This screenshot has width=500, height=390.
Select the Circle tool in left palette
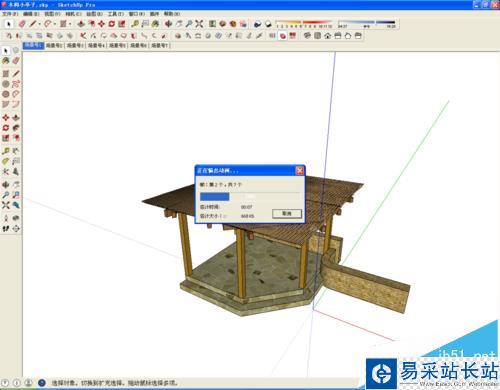(6, 84)
